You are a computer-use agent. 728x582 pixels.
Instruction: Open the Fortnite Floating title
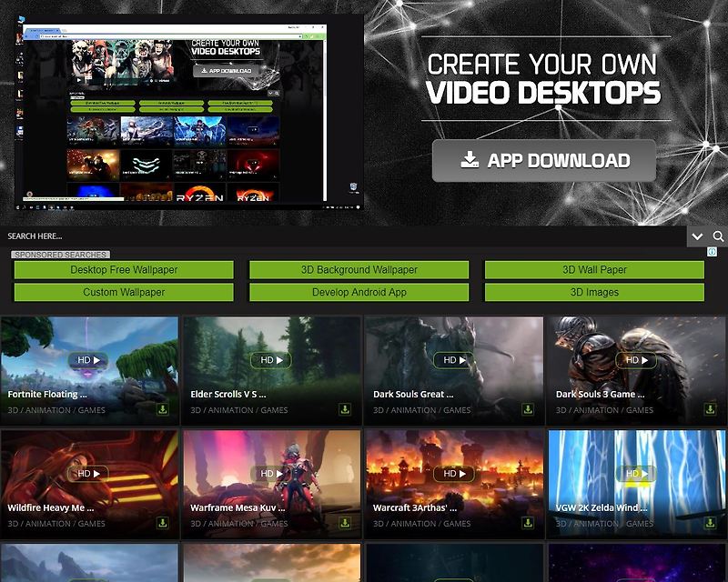tap(47, 395)
